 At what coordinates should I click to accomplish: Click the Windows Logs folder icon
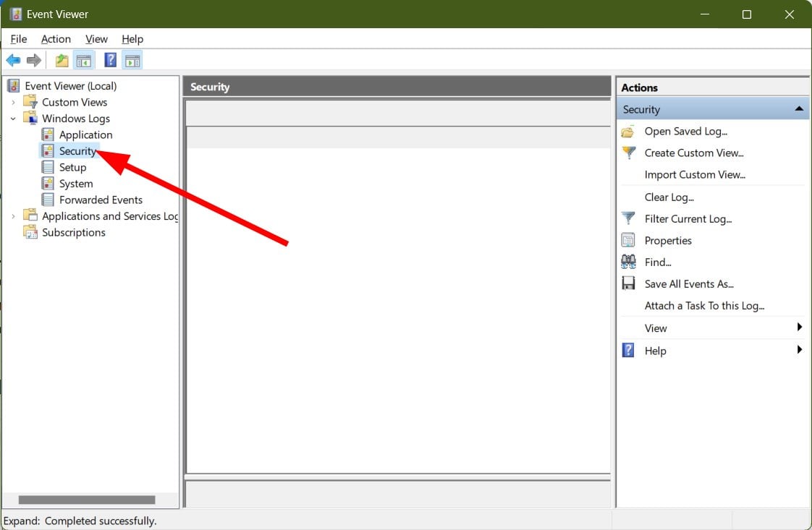point(30,118)
